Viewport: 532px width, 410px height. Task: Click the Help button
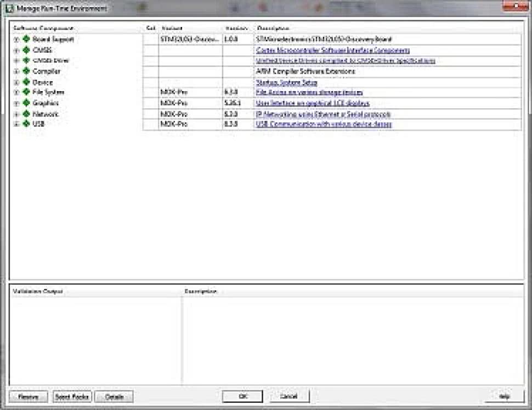(504, 396)
